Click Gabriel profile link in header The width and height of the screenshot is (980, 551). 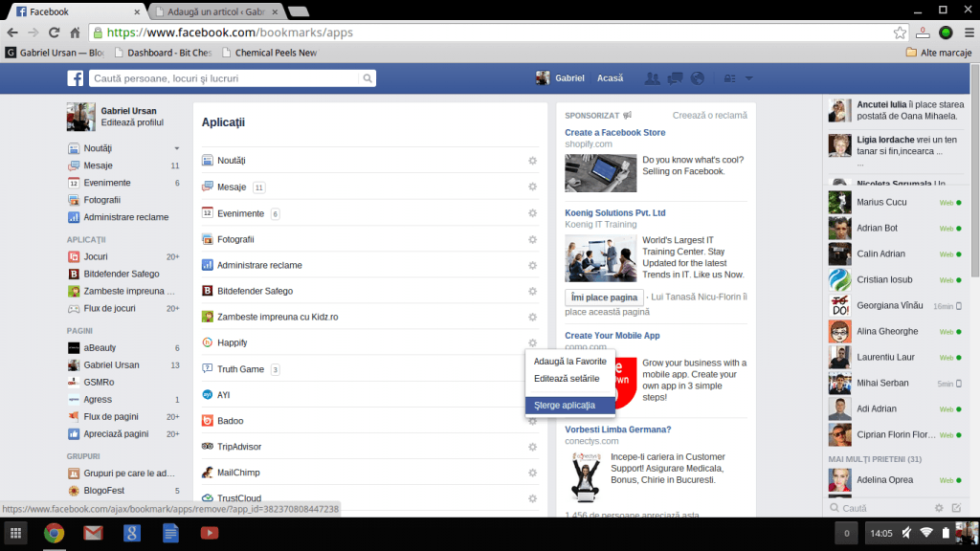pyautogui.click(x=561, y=78)
